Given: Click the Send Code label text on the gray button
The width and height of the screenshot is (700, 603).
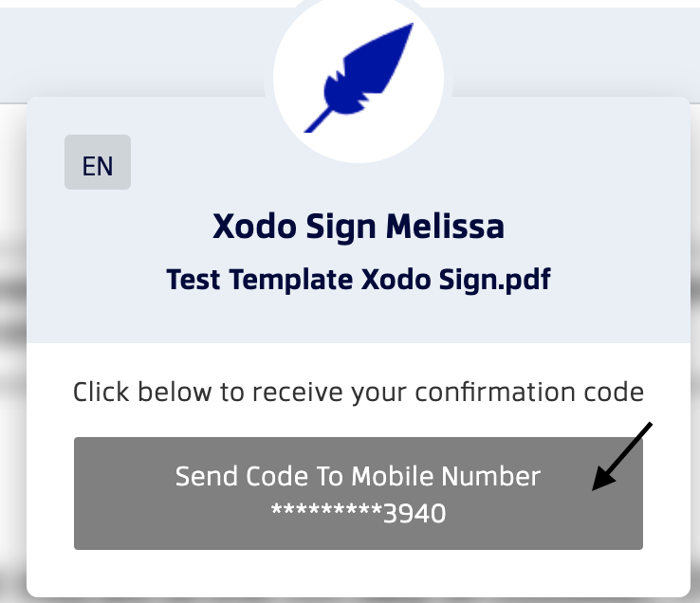Looking at the screenshot, I should [242, 476].
